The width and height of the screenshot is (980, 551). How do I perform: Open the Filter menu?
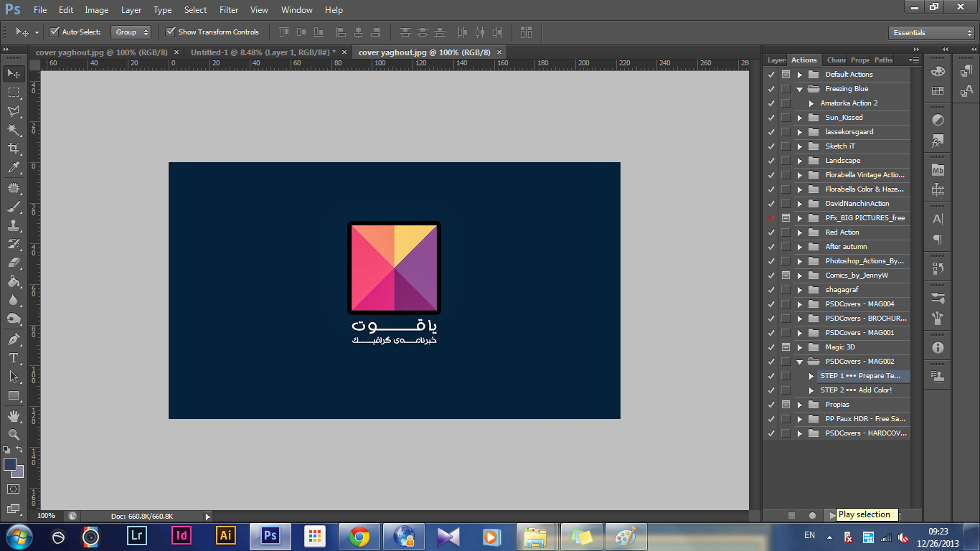click(229, 10)
